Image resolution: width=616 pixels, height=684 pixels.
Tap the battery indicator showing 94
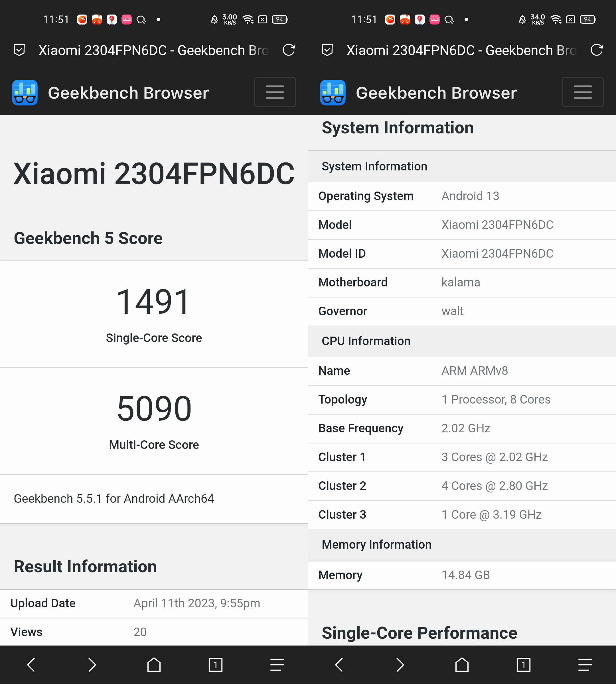tap(279, 19)
